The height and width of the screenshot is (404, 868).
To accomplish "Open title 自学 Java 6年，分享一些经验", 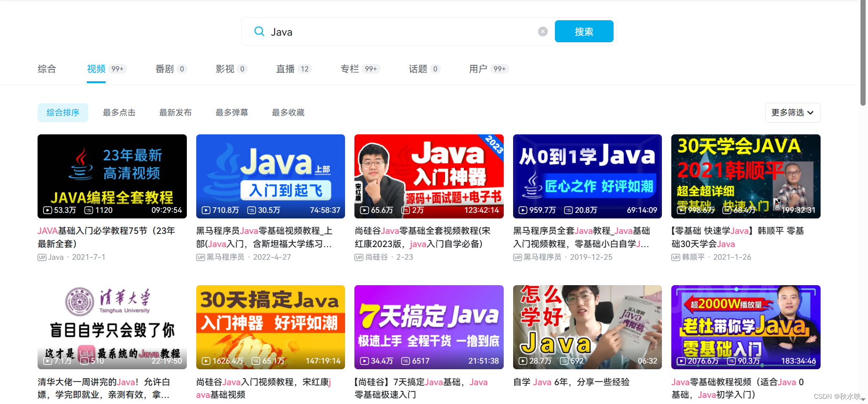I will click(x=571, y=382).
